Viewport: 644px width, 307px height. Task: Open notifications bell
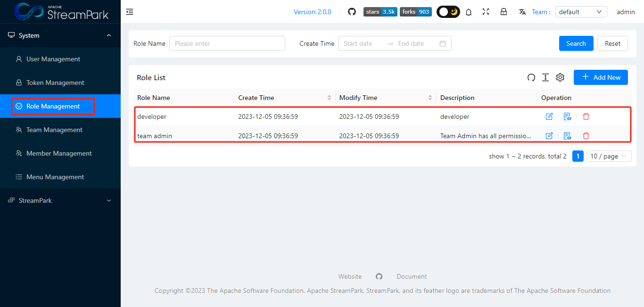[x=469, y=12]
